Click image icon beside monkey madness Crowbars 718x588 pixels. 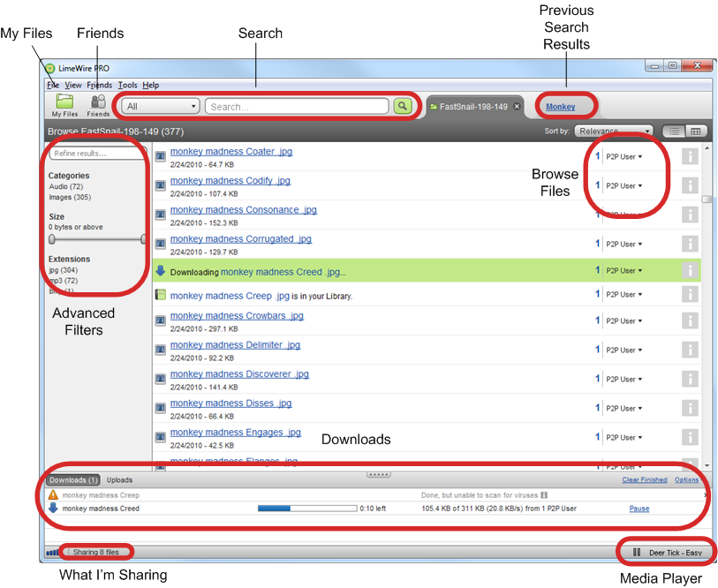[x=160, y=320]
